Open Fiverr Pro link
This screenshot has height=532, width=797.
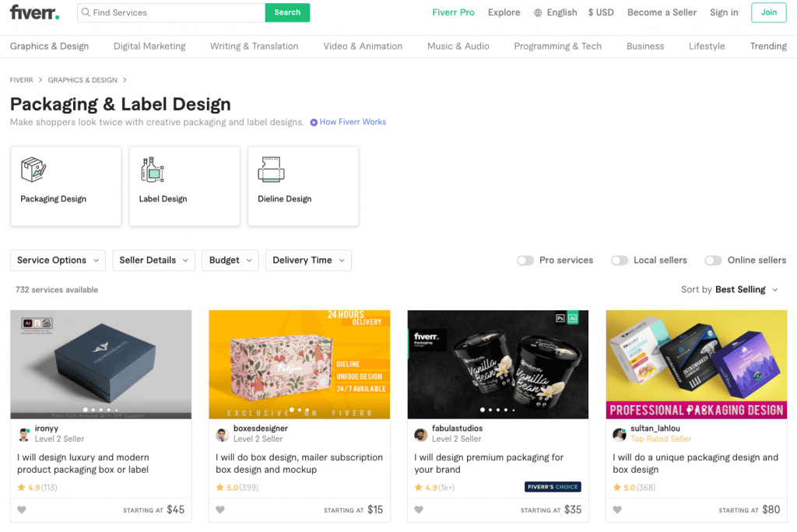[453, 12]
